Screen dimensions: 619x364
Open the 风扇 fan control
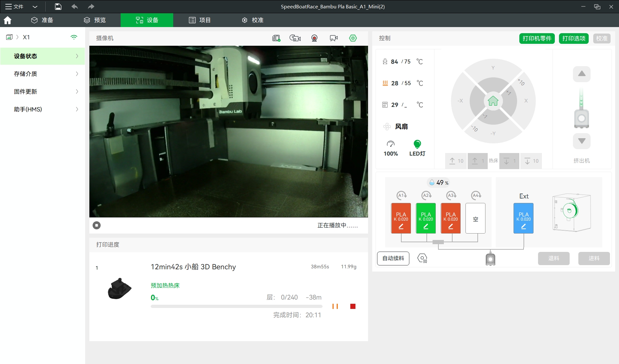click(396, 127)
